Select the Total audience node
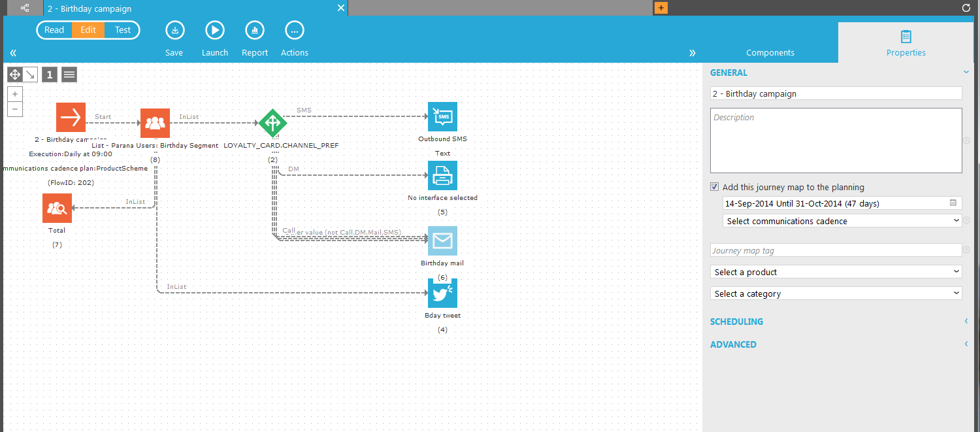 57,208
